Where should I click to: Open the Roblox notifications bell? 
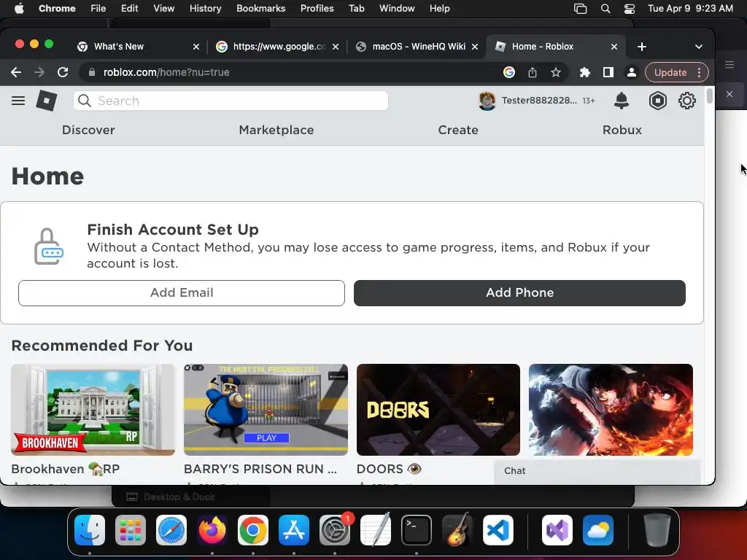622,101
